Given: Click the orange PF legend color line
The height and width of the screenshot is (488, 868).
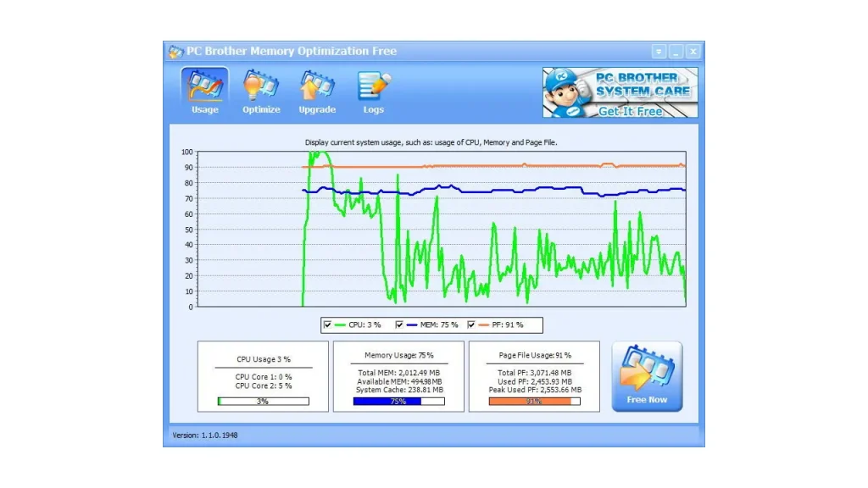Looking at the screenshot, I should click(x=483, y=324).
